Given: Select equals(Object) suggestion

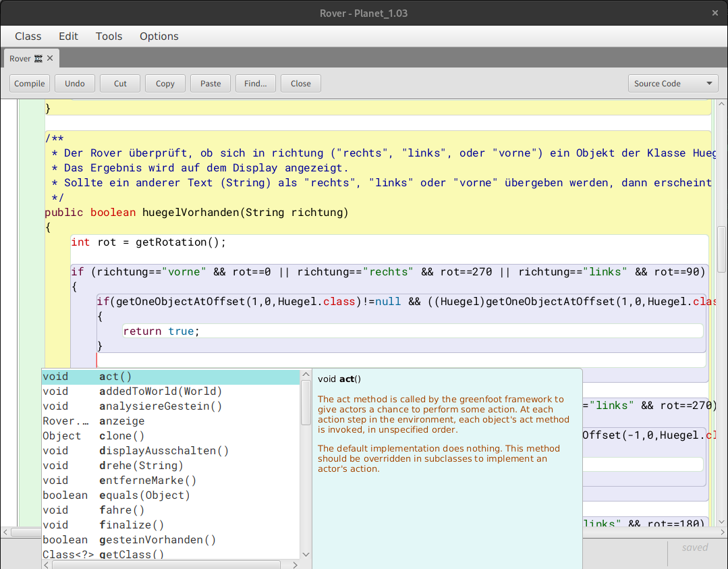Looking at the screenshot, I should (x=171, y=495).
